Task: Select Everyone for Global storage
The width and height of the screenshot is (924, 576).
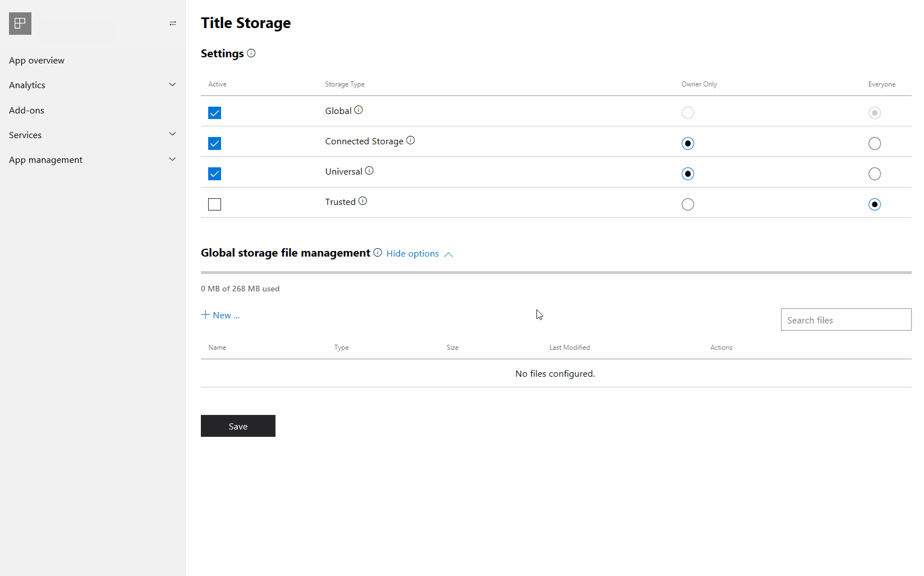Action: click(x=875, y=113)
